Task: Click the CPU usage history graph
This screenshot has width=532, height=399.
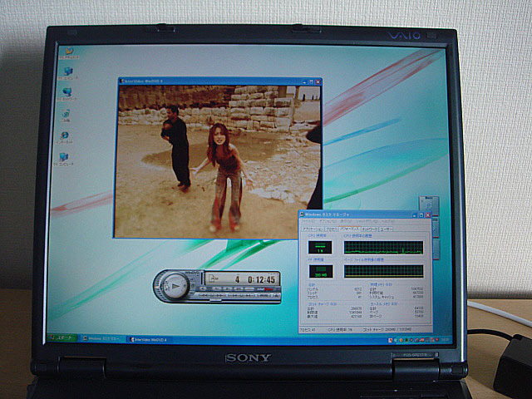Action: (383, 247)
